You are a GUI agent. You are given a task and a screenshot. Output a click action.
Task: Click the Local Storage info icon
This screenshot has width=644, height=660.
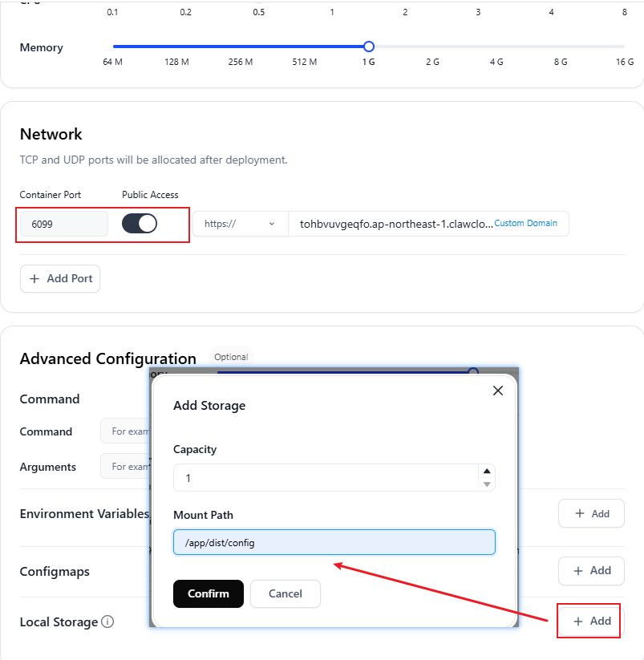[107, 622]
